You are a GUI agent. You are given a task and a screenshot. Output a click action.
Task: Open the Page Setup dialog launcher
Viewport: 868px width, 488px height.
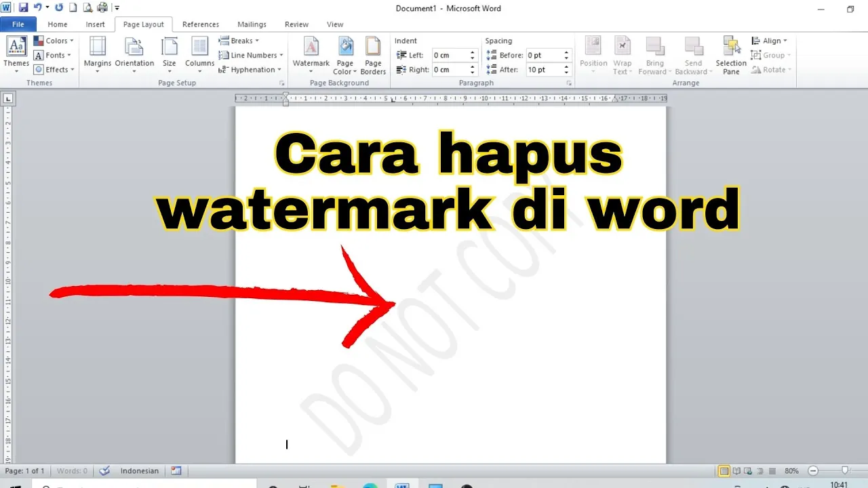[x=281, y=83]
